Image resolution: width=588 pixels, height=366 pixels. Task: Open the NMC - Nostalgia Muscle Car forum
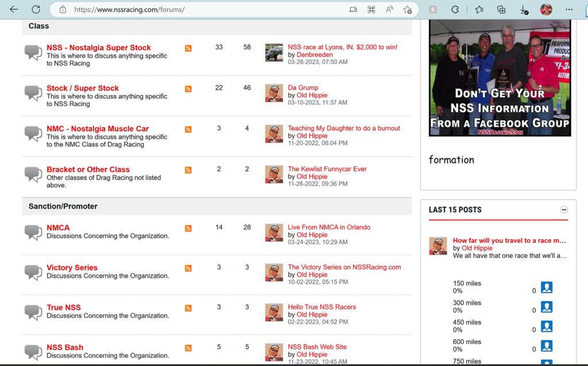(98, 129)
